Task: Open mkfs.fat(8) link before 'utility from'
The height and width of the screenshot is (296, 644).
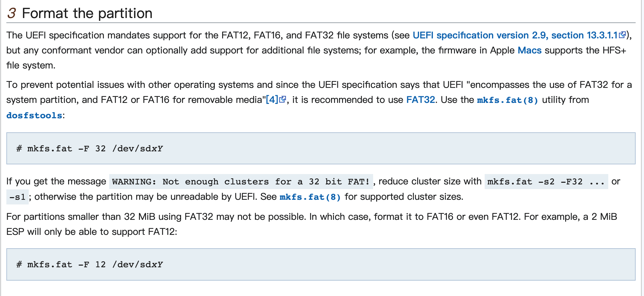Action: click(x=507, y=100)
